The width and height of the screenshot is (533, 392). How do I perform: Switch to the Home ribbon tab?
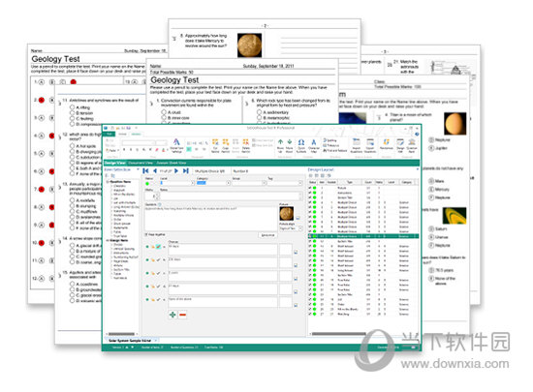122,135
